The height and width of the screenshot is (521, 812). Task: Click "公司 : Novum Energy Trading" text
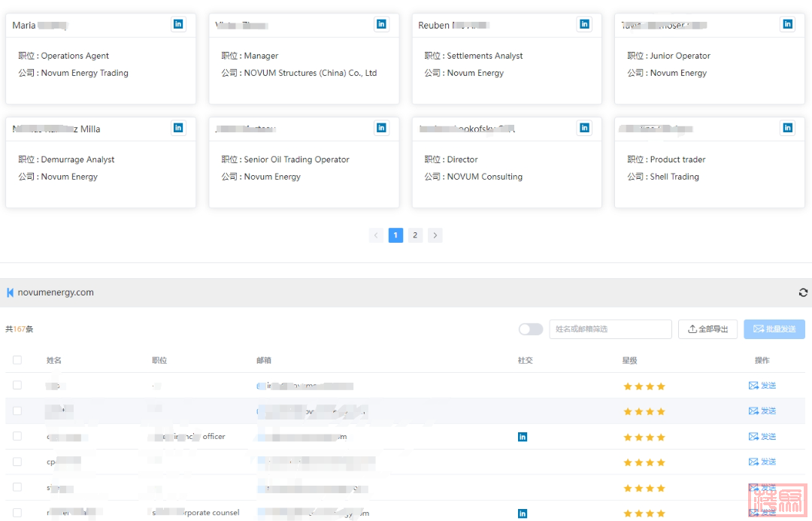pos(74,73)
